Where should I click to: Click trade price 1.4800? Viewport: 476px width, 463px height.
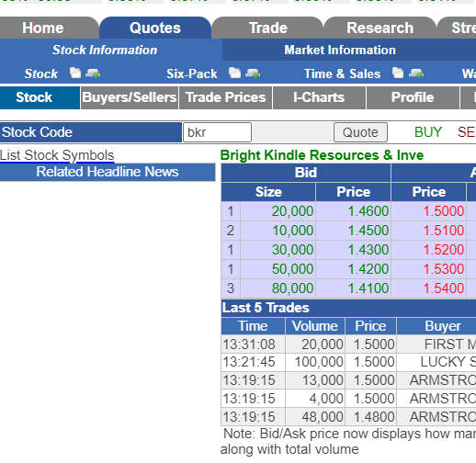374,417
